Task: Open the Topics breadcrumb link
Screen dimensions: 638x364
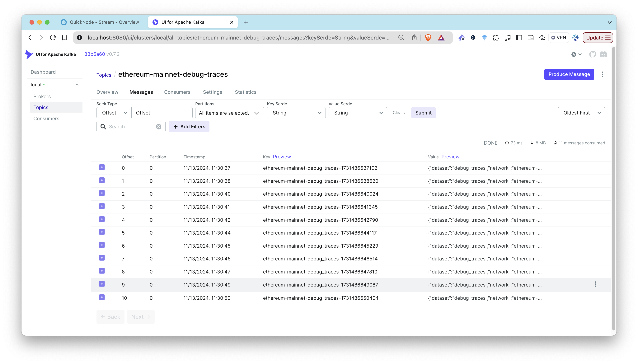Action: tap(104, 75)
